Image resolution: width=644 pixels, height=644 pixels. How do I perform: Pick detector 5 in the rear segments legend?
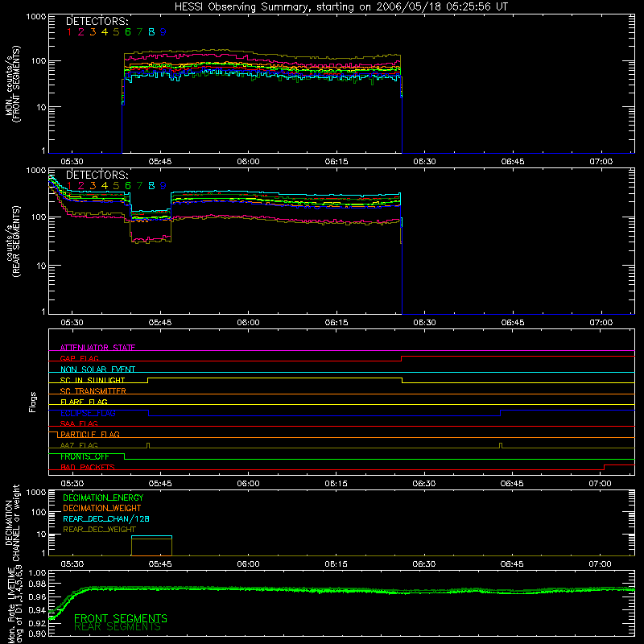(116, 186)
